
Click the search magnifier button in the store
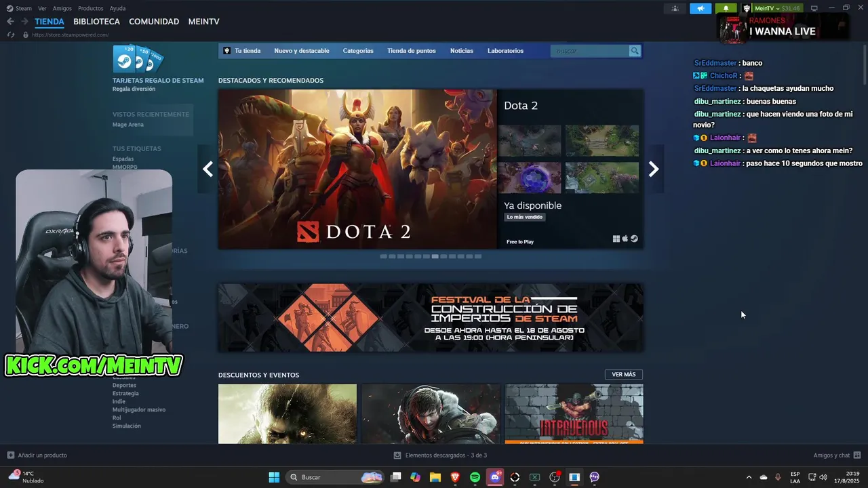(635, 51)
